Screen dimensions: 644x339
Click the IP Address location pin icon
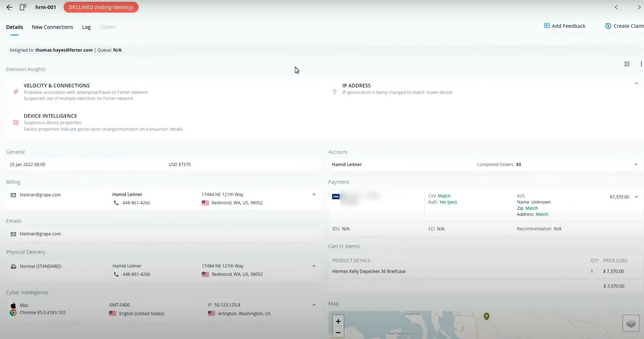point(335,92)
